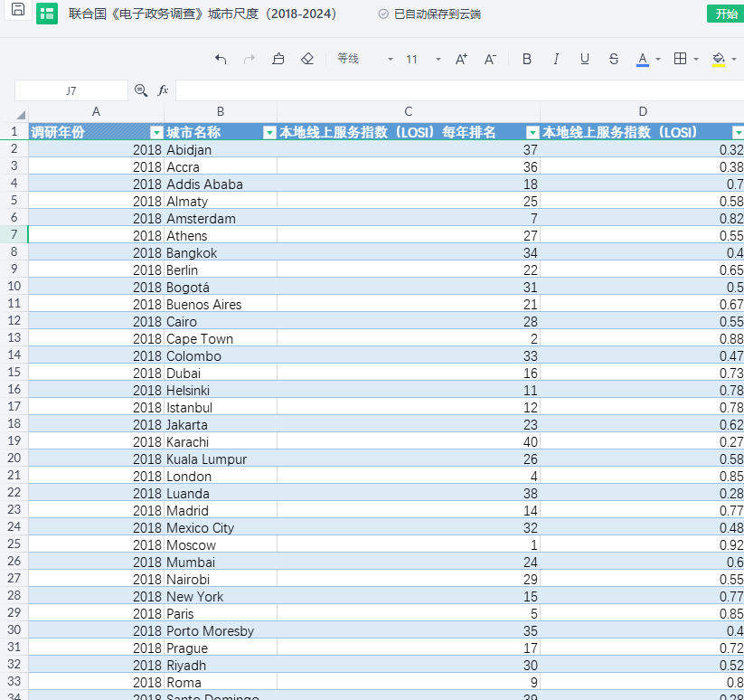Click Karachi's ranking cell showing 40
744x700 pixels.
(409, 442)
